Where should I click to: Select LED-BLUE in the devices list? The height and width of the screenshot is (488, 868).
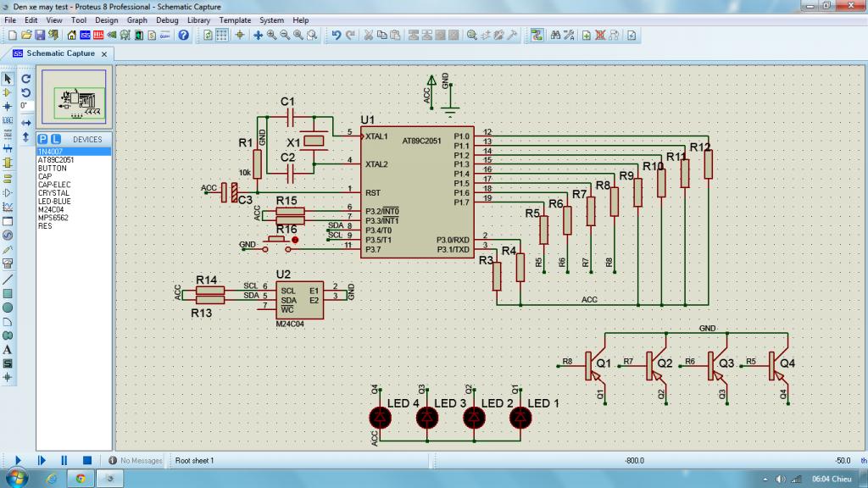(54, 201)
